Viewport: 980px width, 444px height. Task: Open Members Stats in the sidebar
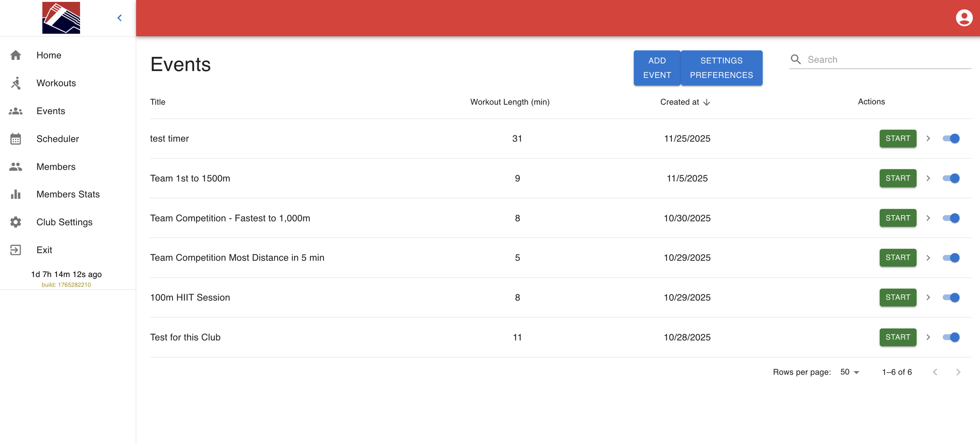tap(68, 194)
